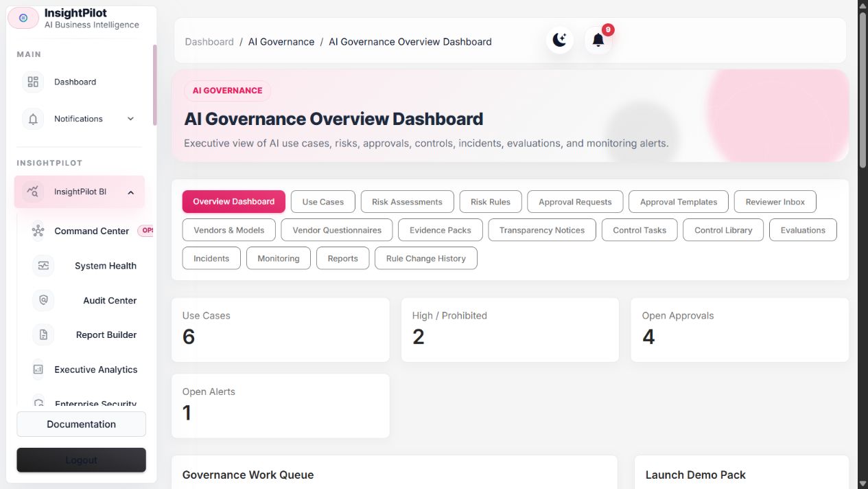This screenshot has height=489, width=868.
Task: Open the Control Library tab
Action: click(x=723, y=230)
